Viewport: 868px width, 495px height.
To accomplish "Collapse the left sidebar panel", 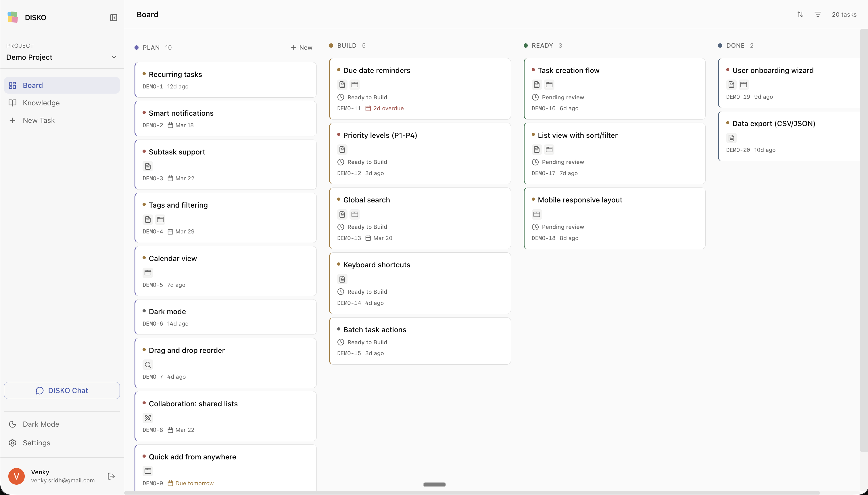I will click(x=113, y=17).
